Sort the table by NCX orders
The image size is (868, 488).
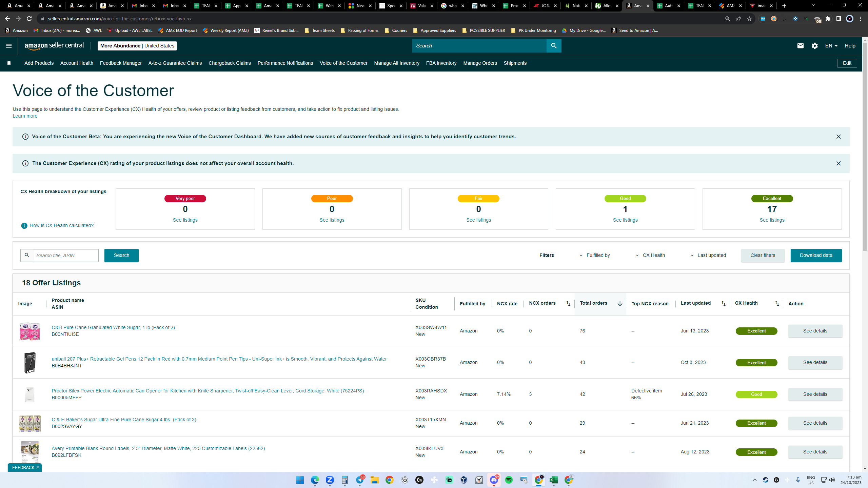click(x=568, y=304)
